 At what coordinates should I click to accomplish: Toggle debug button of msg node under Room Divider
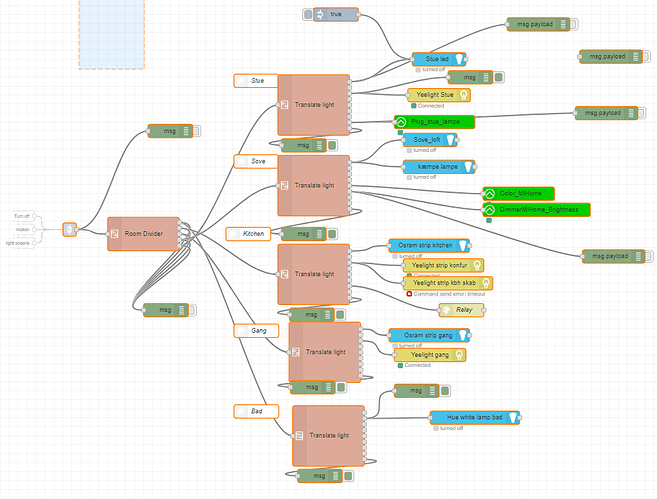pyautogui.click(x=192, y=310)
